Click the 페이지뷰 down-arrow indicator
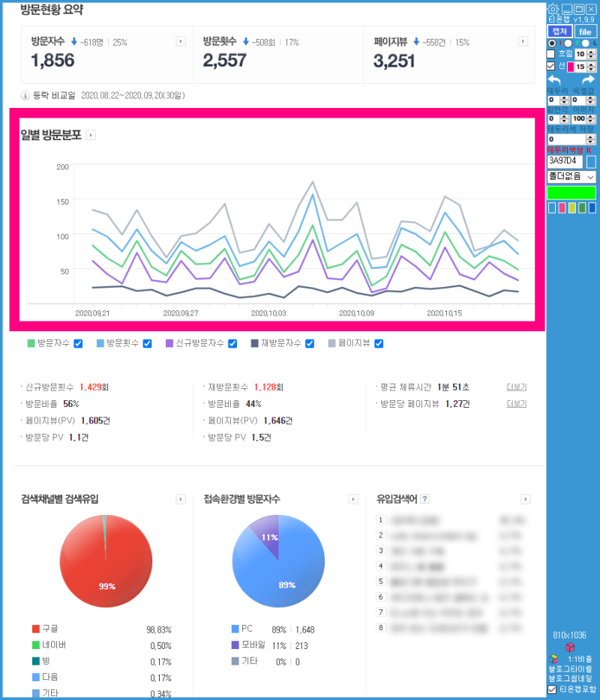 tap(416, 41)
